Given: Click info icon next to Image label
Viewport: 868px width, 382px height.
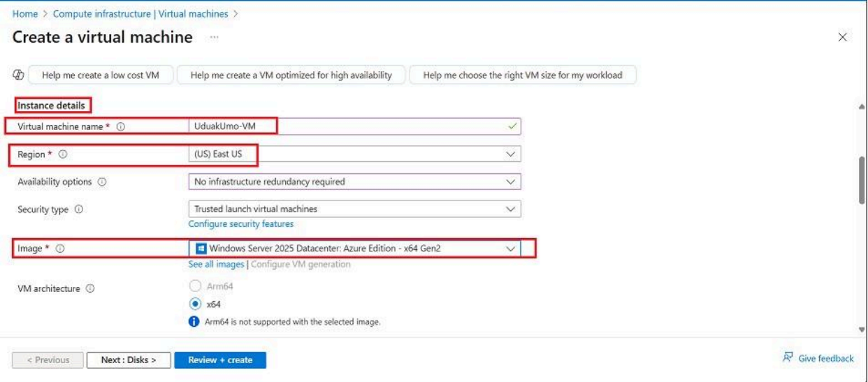Looking at the screenshot, I should coord(60,249).
